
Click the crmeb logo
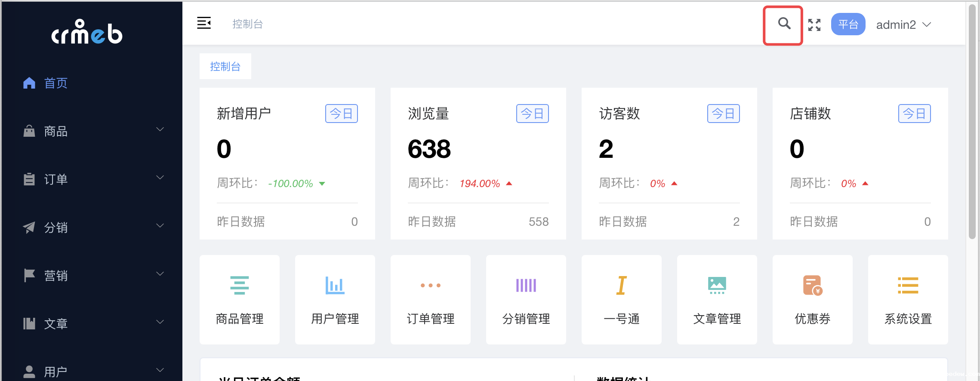click(x=87, y=33)
